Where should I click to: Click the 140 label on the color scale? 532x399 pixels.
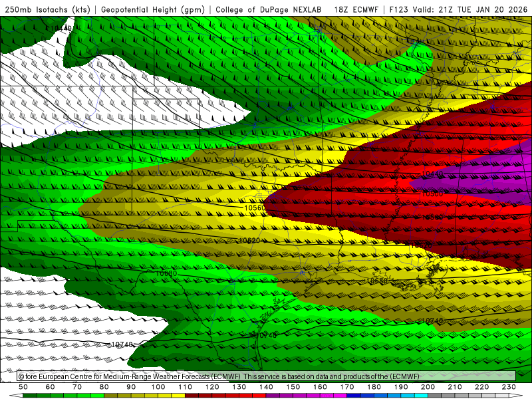point(267,387)
